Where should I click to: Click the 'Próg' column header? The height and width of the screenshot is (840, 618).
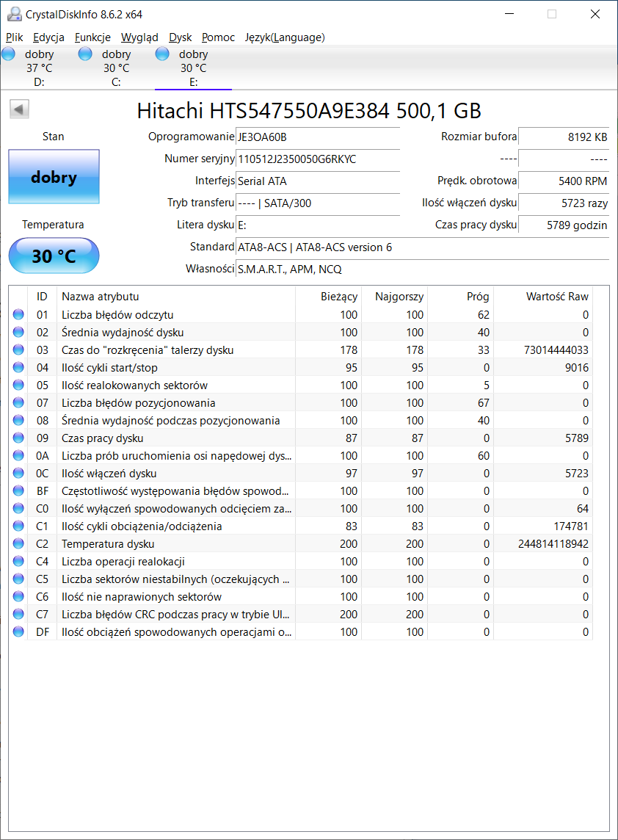click(460, 296)
